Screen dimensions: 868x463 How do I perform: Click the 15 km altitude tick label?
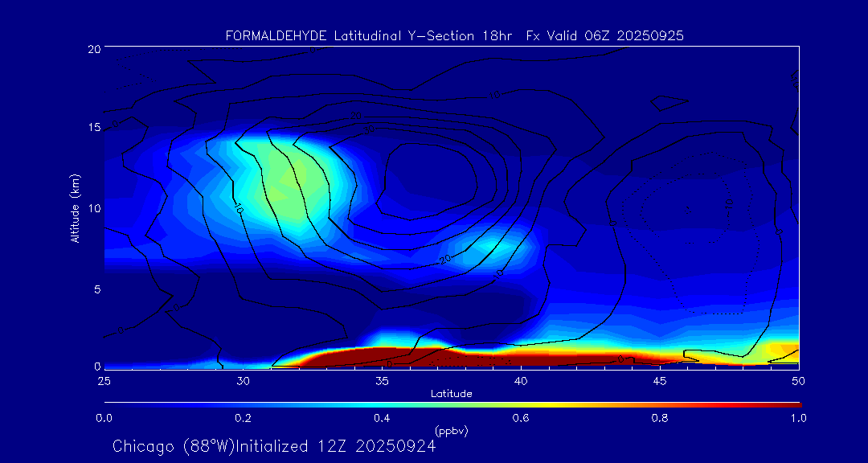[x=93, y=129]
